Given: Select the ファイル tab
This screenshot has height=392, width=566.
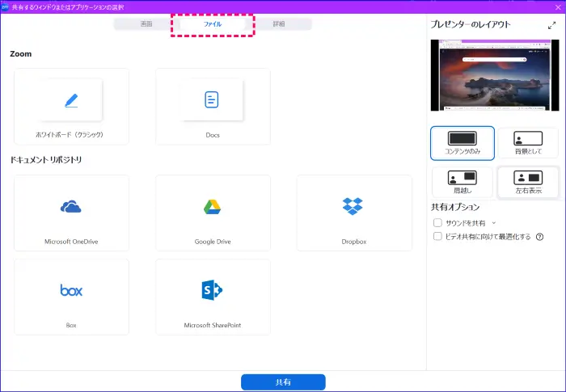Looking at the screenshot, I should click(x=213, y=24).
